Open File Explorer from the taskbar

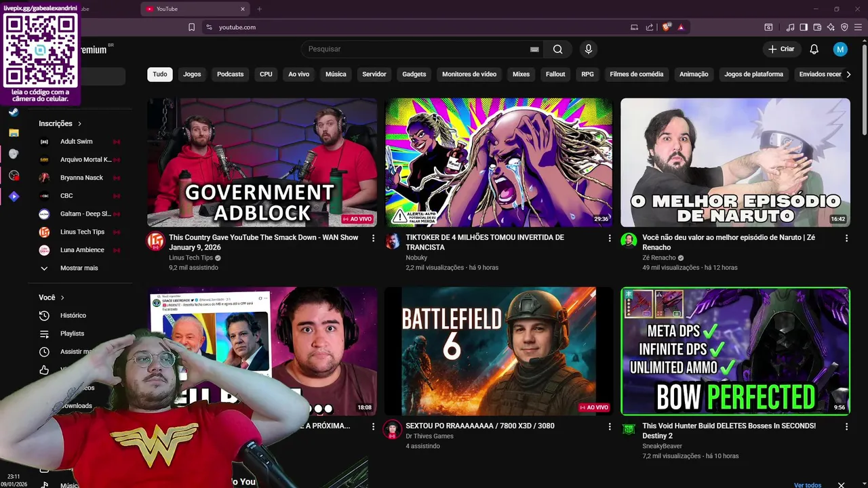(x=14, y=133)
